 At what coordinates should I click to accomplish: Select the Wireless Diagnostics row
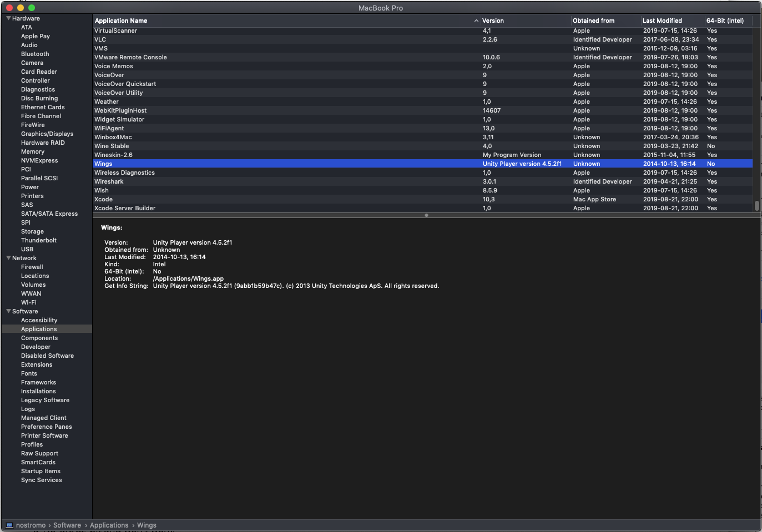pyautogui.click(x=422, y=173)
